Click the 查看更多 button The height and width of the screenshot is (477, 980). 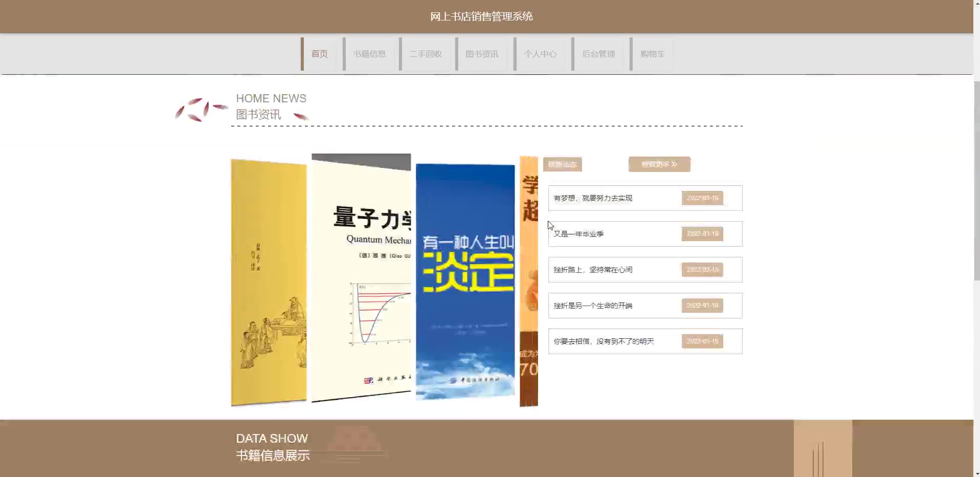click(x=659, y=164)
